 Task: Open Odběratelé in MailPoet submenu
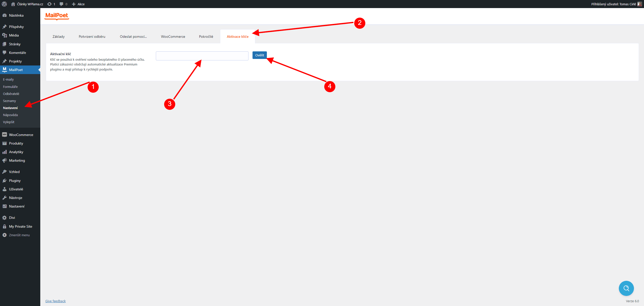click(11, 94)
